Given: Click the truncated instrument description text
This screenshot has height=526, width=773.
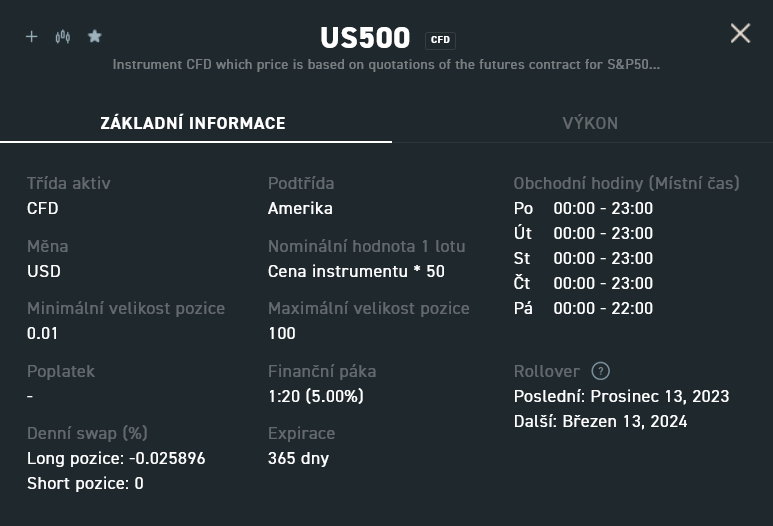Looking at the screenshot, I should click(x=386, y=65).
